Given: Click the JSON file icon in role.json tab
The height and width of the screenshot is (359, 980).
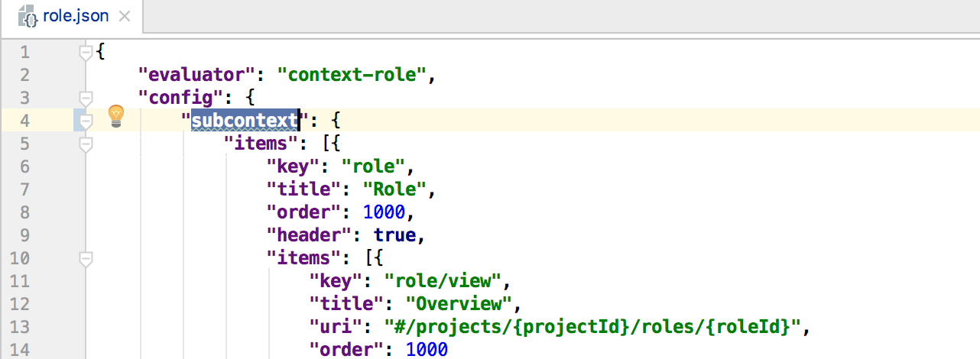Looking at the screenshot, I should tap(28, 16).
